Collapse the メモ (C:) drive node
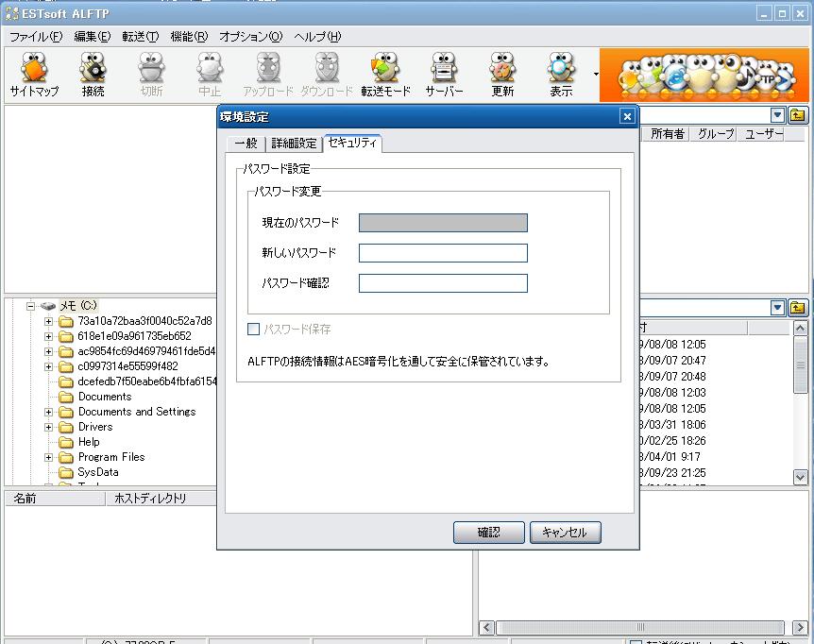Image resolution: width=814 pixels, height=644 pixels. (x=30, y=306)
